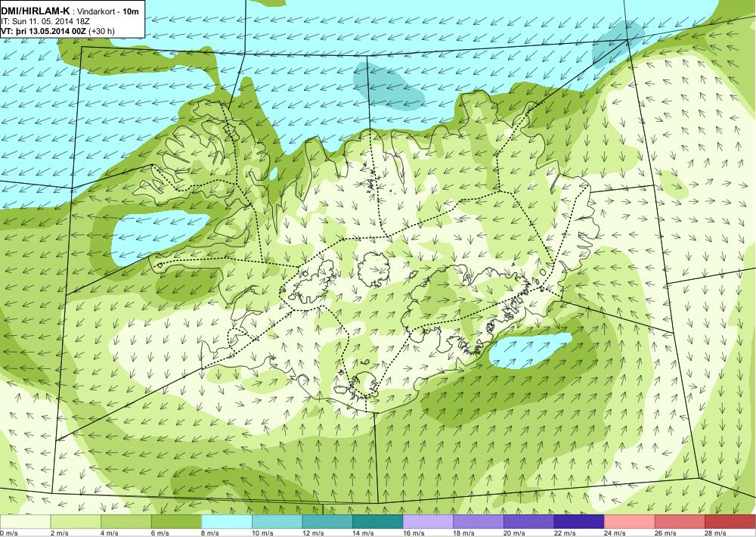Click the turquoise 10–12 m/s legend swatch
The height and width of the screenshot is (537, 756).
click(x=277, y=522)
